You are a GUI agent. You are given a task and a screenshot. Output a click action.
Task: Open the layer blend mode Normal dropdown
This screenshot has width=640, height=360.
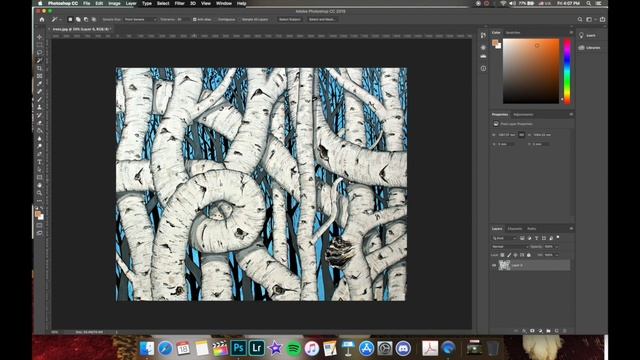510,247
